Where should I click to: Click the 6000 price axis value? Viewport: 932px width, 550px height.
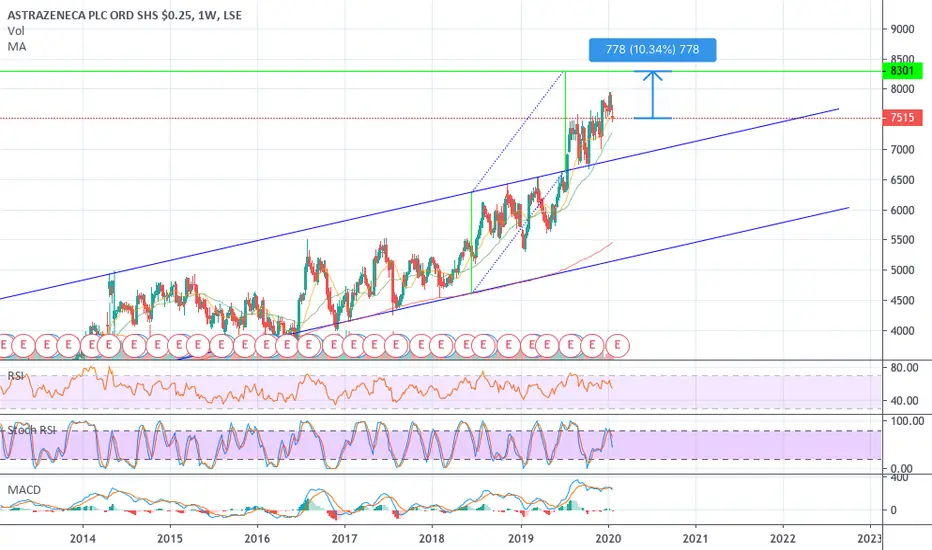pyautogui.click(x=902, y=210)
